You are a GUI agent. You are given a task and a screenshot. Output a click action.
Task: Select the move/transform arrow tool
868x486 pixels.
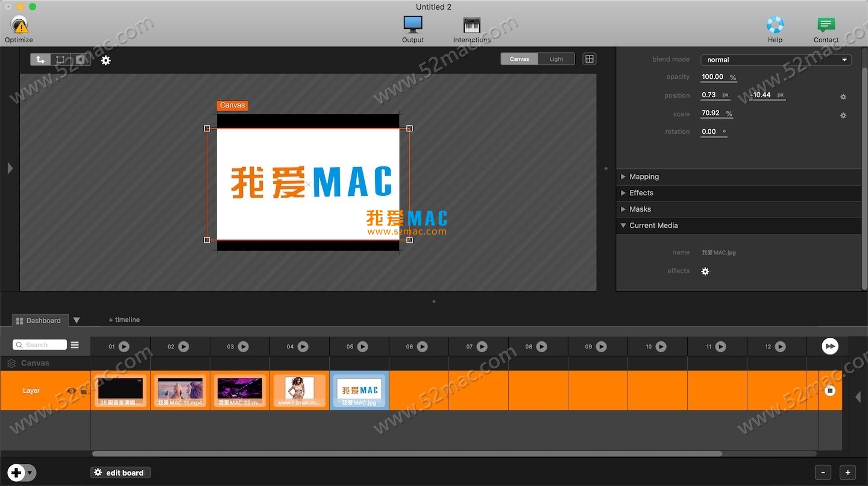click(x=40, y=60)
